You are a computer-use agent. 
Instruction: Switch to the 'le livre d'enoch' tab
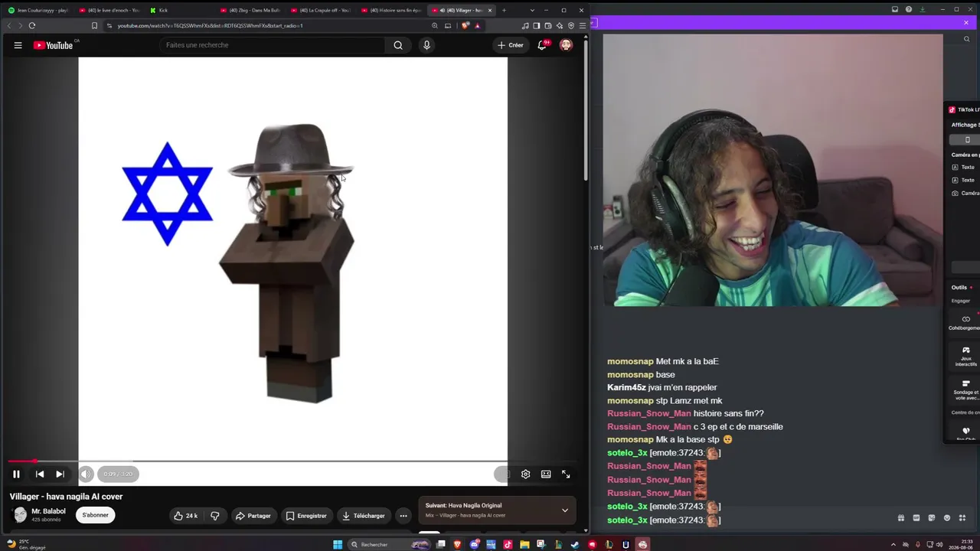click(x=109, y=10)
